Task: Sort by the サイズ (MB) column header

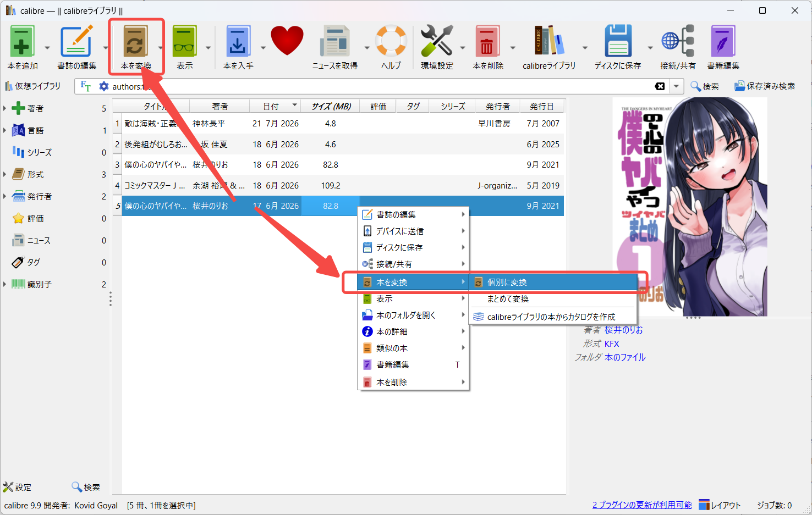Action: pos(331,106)
